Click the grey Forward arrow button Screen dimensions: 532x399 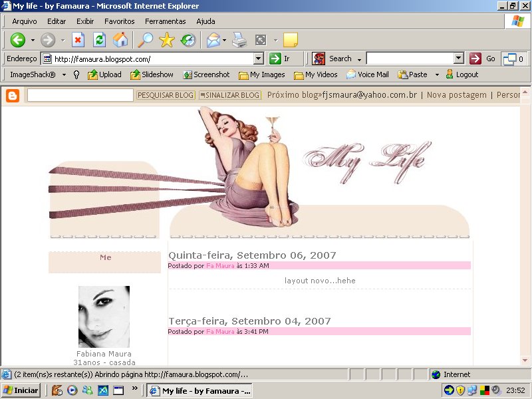(48, 40)
